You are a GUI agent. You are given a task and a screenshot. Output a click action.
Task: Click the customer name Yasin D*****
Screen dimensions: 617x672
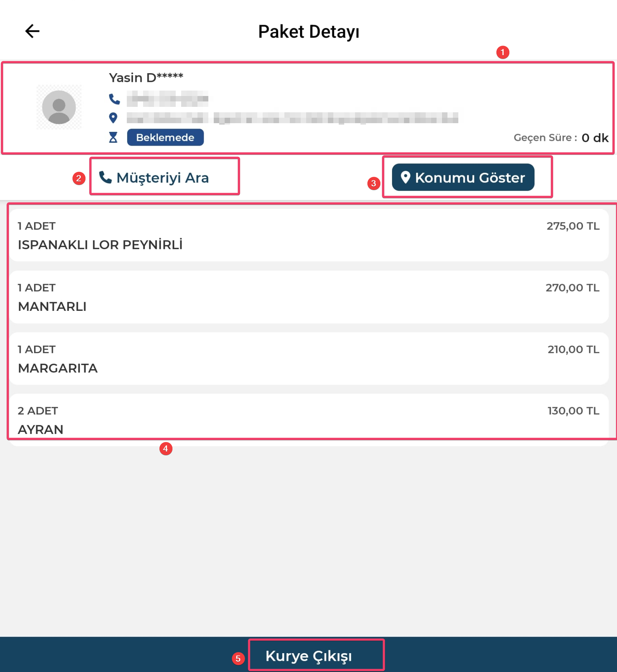(146, 78)
